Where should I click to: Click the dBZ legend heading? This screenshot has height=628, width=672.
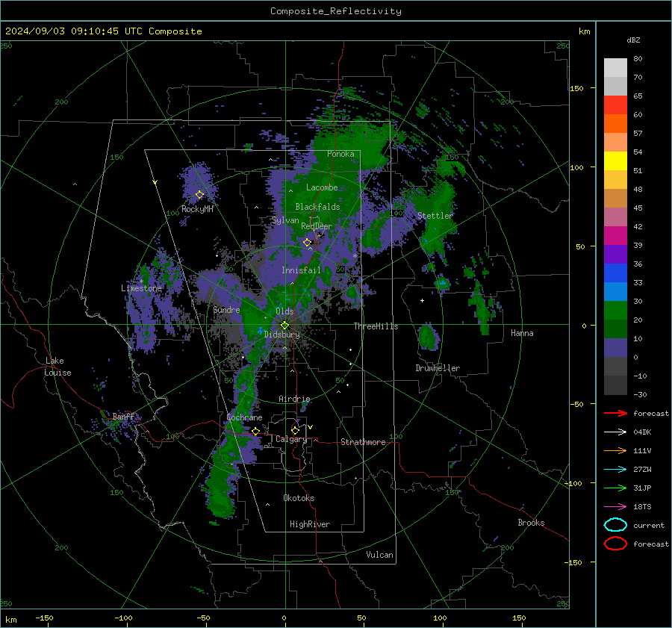point(633,40)
